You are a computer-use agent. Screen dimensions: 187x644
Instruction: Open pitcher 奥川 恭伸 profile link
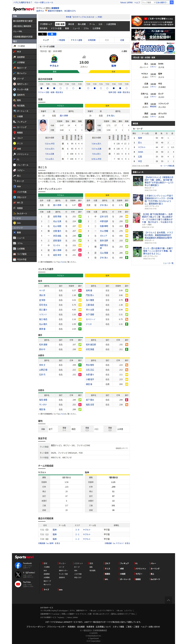64,116
